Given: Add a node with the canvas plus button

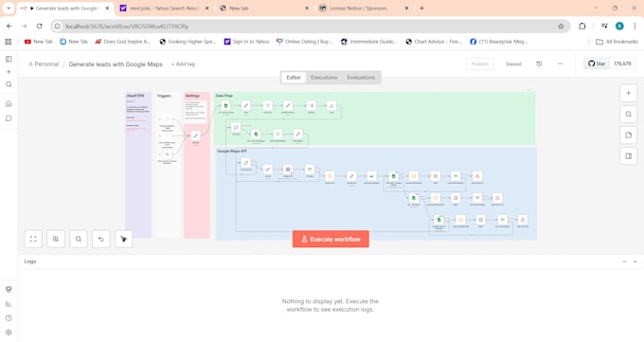Looking at the screenshot, I should 629,93.
